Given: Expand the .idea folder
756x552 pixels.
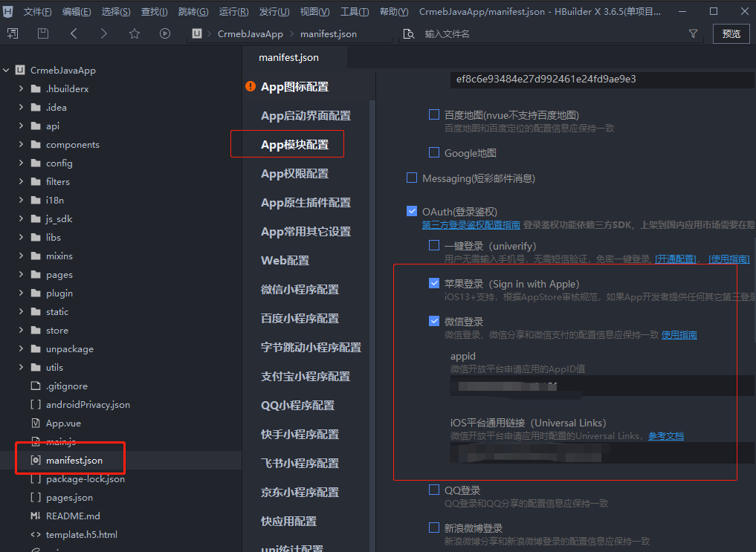Looking at the screenshot, I should [21, 108].
